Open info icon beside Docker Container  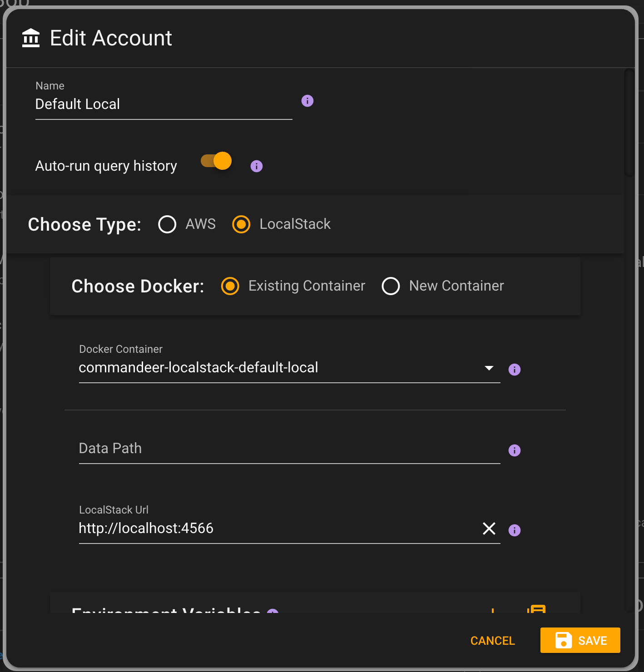click(515, 370)
